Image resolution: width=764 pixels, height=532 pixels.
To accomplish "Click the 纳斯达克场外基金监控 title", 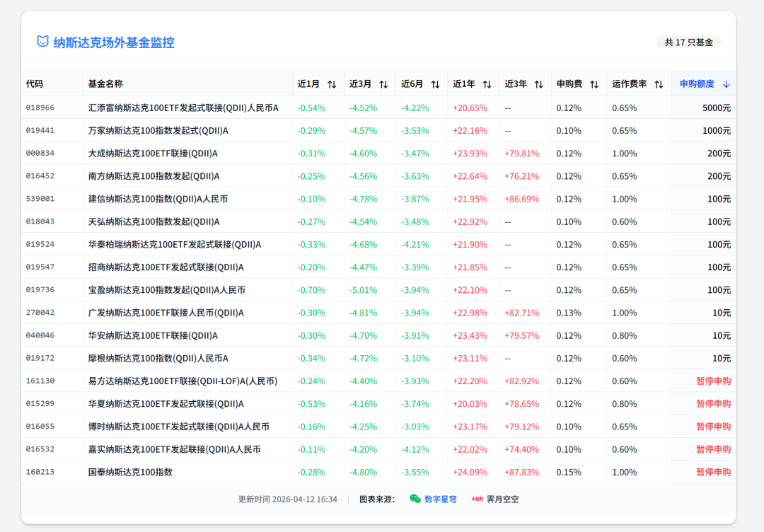I will (x=114, y=42).
